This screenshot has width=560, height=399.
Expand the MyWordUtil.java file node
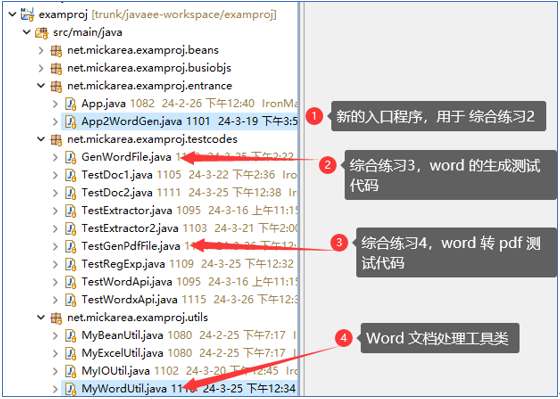pos(55,389)
